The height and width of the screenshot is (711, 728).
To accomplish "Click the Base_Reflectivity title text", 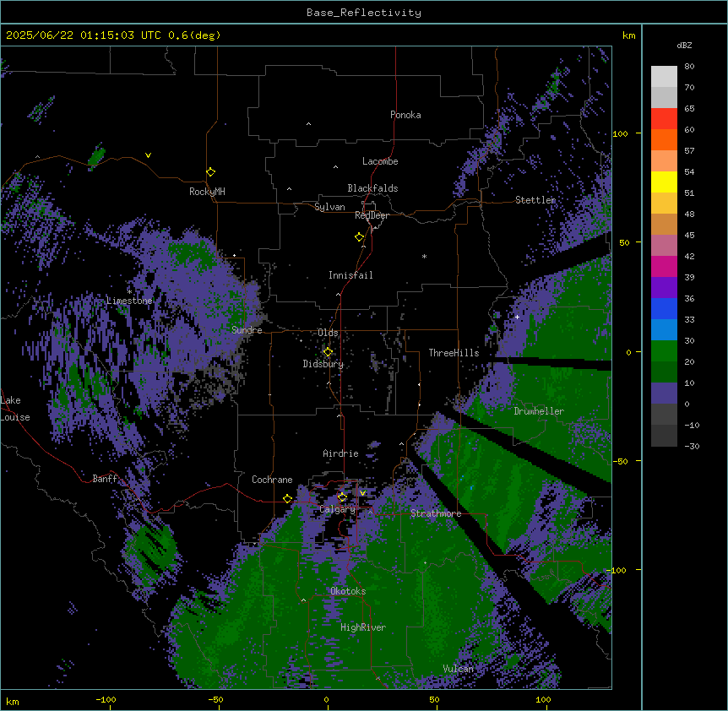I will [x=364, y=13].
